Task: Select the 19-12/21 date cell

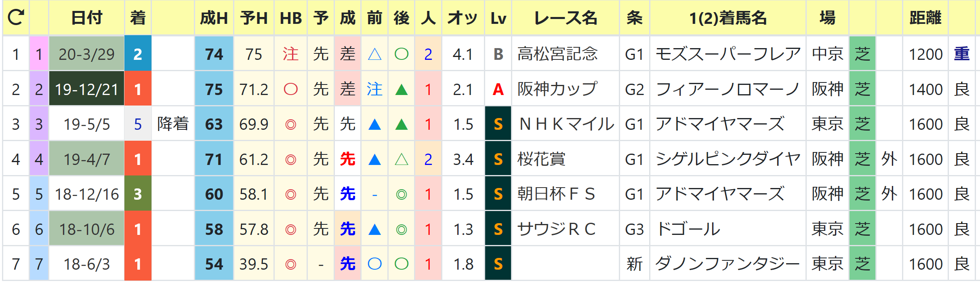Action: click(x=86, y=89)
